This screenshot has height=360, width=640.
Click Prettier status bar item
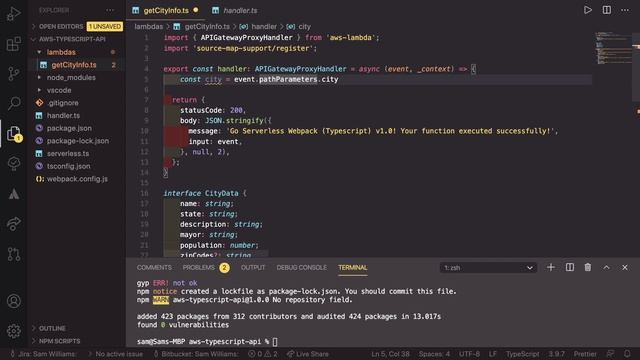coord(585,354)
